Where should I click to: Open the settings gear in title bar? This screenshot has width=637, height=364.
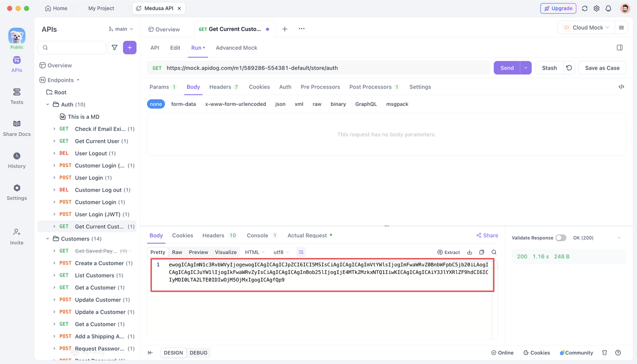[597, 8]
